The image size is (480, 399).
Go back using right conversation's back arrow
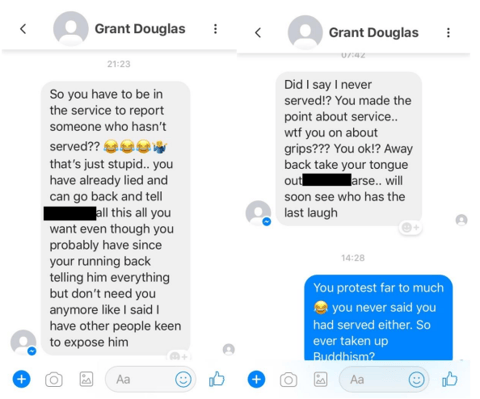coord(258,33)
